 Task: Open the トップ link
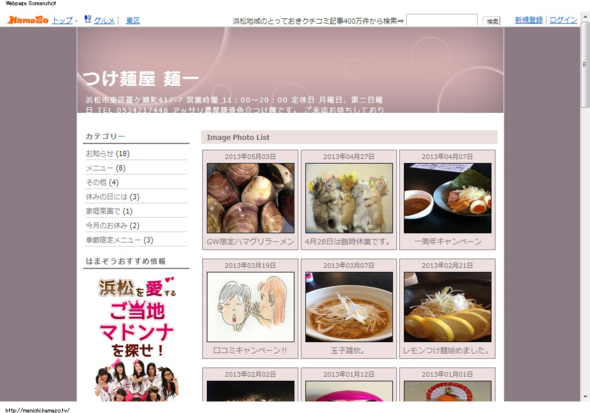(x=62, y=20)
